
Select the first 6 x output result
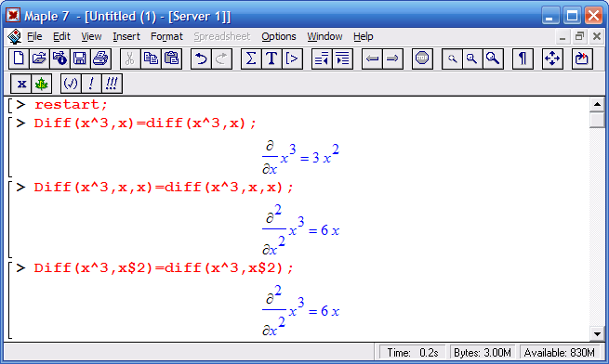click(x=330, y=230)
